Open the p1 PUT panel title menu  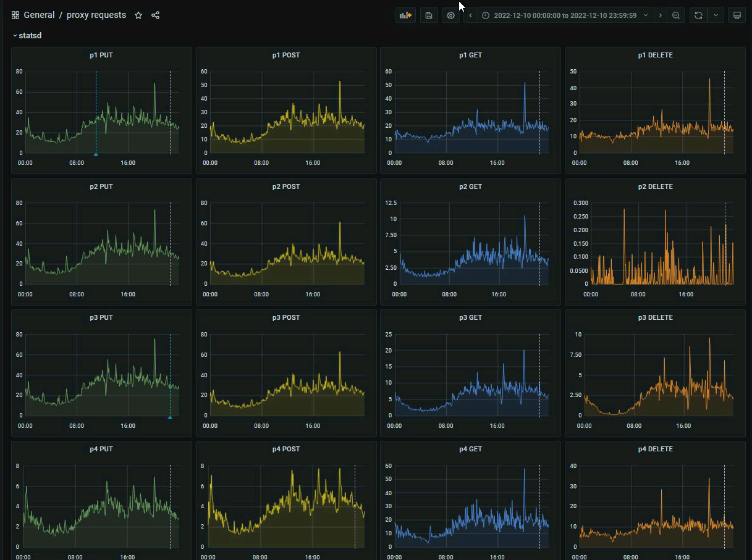[x=101, y=55]
